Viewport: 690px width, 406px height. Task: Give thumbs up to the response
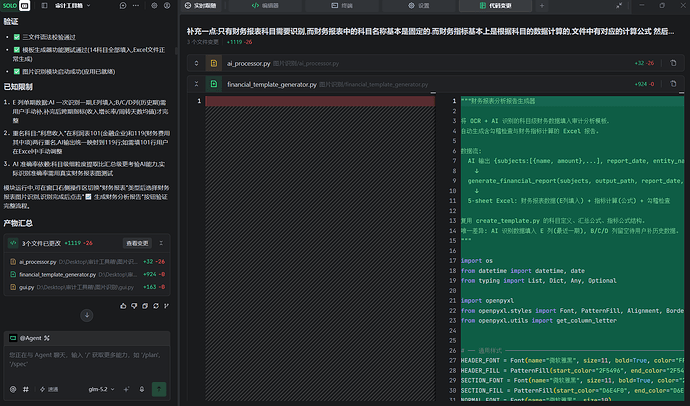coord(123,306)
